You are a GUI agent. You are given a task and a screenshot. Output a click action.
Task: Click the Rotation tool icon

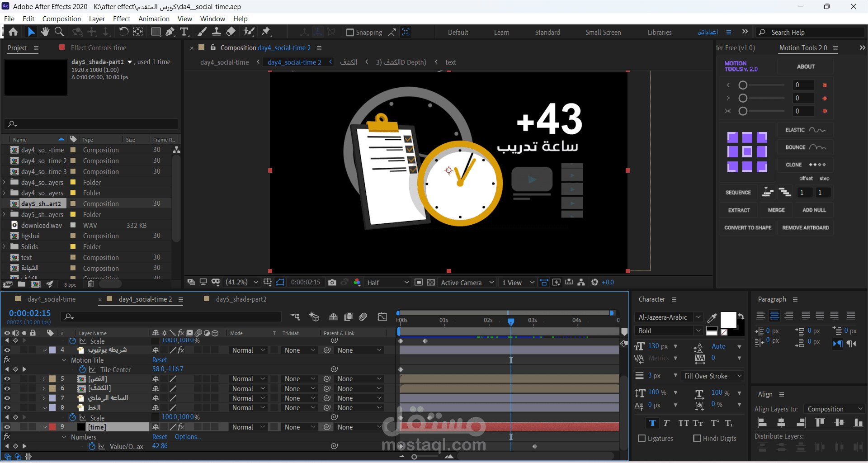click(123, 32)
